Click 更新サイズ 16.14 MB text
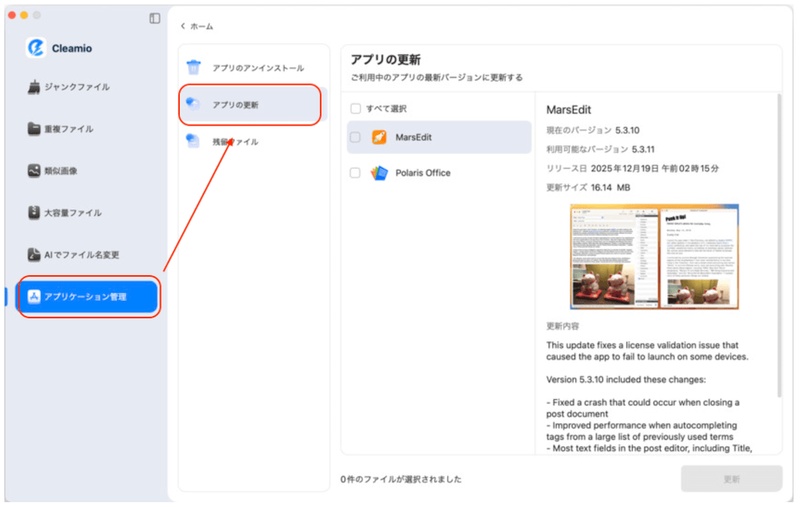 pos(588,188)
